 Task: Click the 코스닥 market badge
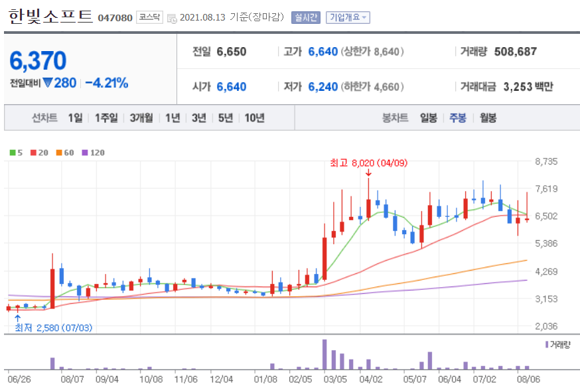point(149,17)
